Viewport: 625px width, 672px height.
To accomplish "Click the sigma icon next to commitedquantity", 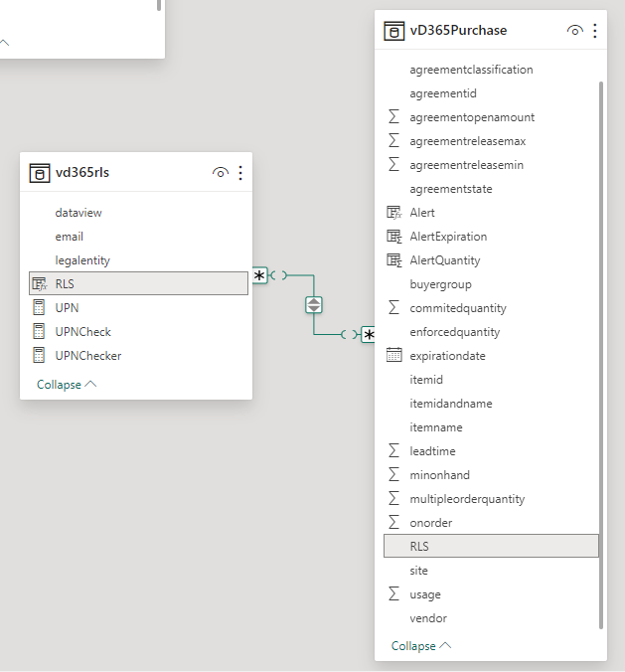I will (x=393, y=307).
